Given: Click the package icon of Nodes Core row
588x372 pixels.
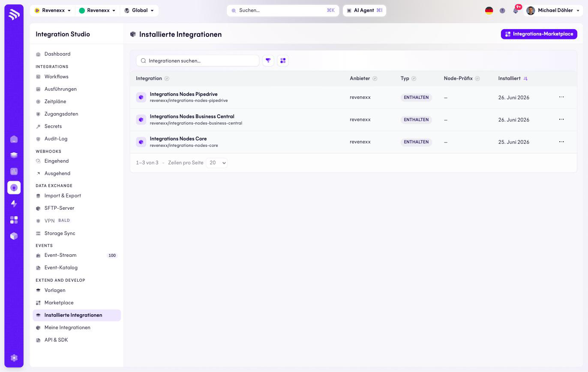Looking at the screenshot, I should point(141,142).
